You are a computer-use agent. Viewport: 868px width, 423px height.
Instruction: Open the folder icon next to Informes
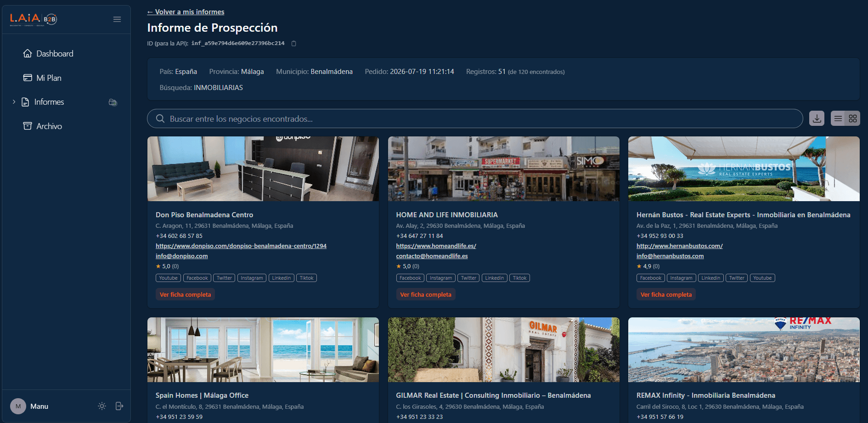(x=113, y=102)
